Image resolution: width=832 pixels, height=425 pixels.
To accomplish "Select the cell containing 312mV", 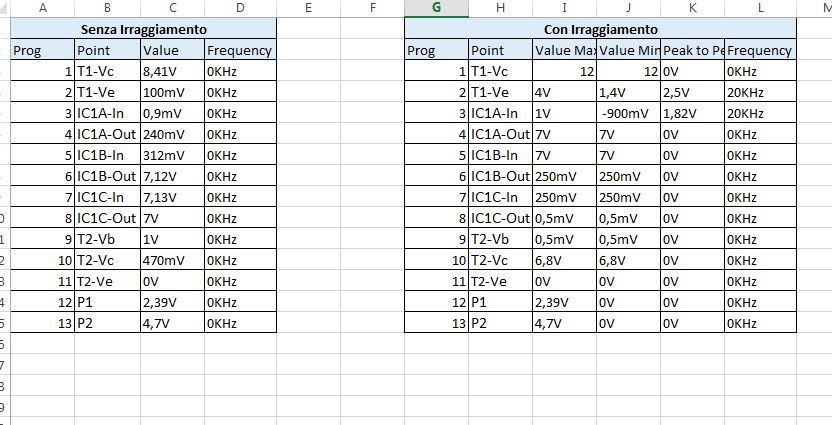I will click(172, 156).
